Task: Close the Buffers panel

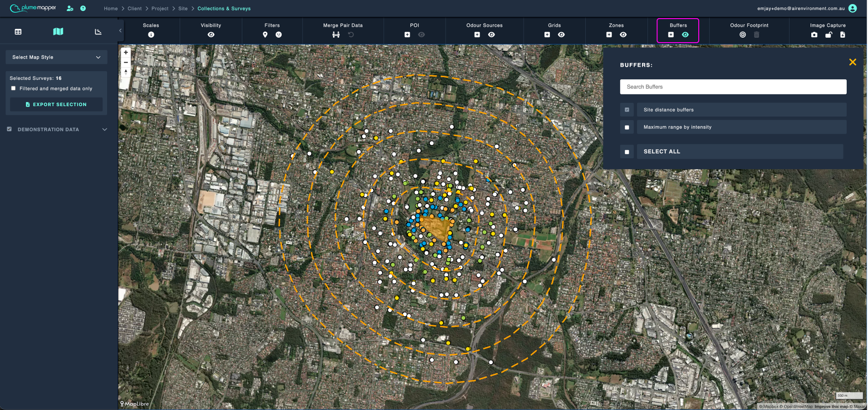Action: pyautogui.click(x=853, y=62)
